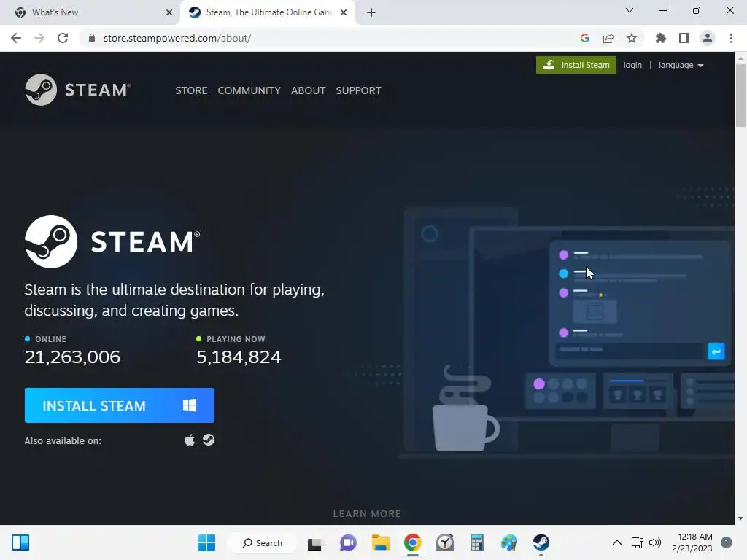Go forward in browser history

[39, 38]
